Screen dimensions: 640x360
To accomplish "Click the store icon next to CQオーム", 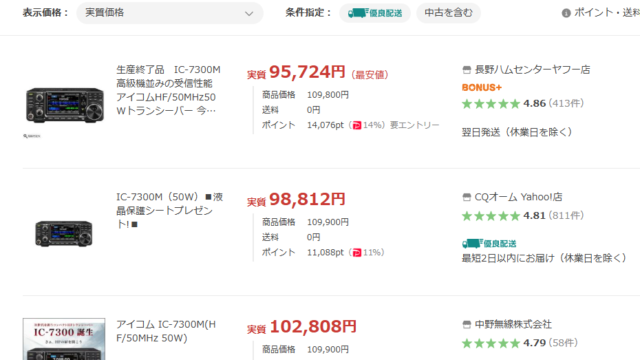I will click(467, 197).
